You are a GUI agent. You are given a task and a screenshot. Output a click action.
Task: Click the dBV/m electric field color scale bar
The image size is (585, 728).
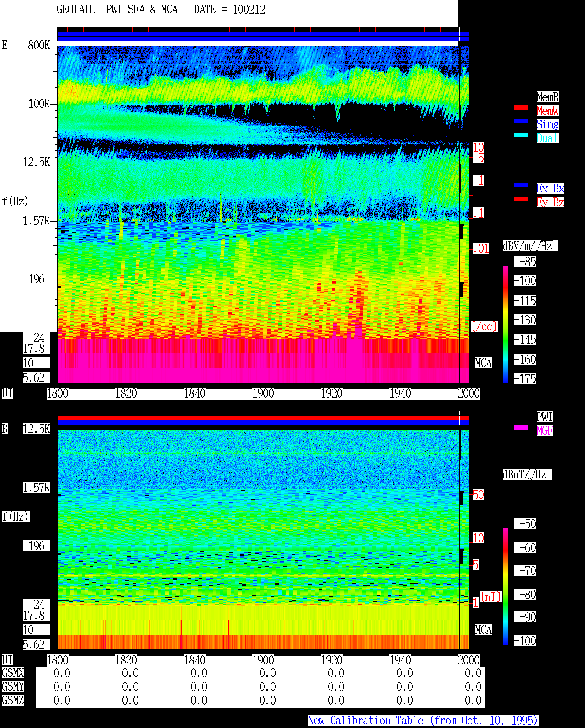[x=505, y=324]
